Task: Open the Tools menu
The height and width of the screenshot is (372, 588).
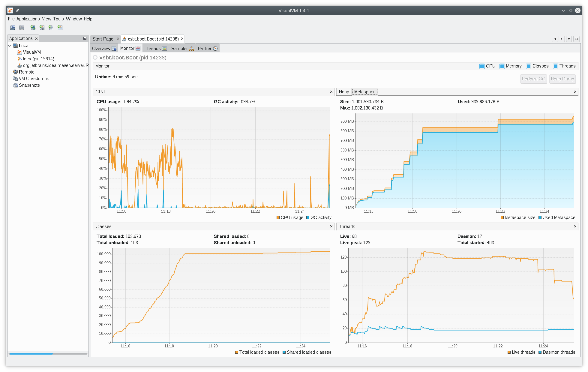Action: point(58,19)
